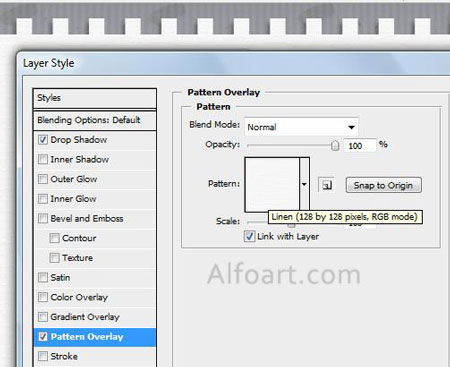Open Blending Options: Default
450x367 pixels.
(95, 120)
